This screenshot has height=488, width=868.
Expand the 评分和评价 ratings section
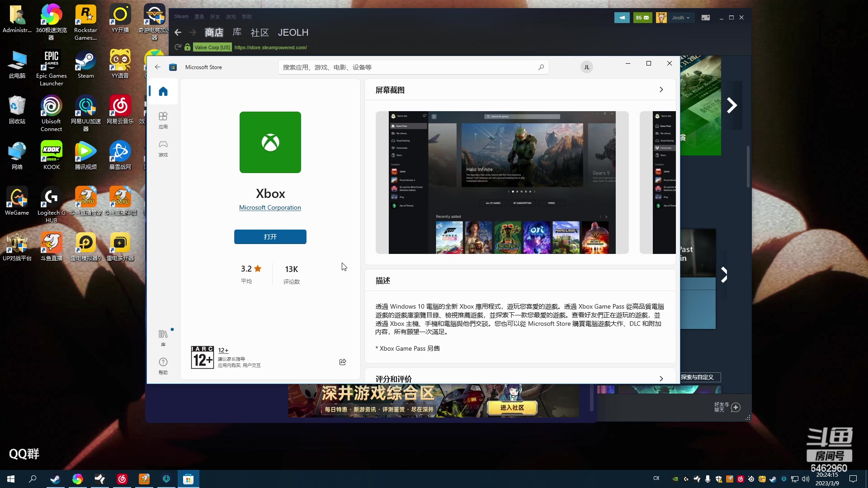[661, 379]
